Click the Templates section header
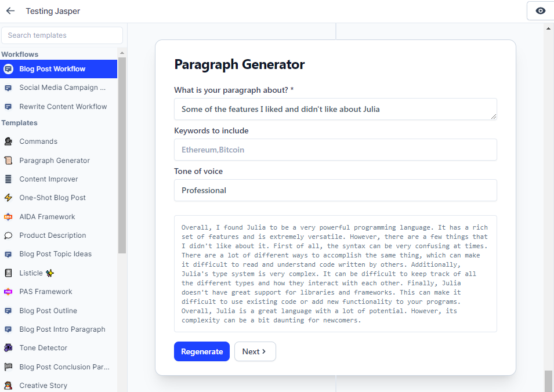Viewport: 554px width, 392px height. (x=19, y=123)
